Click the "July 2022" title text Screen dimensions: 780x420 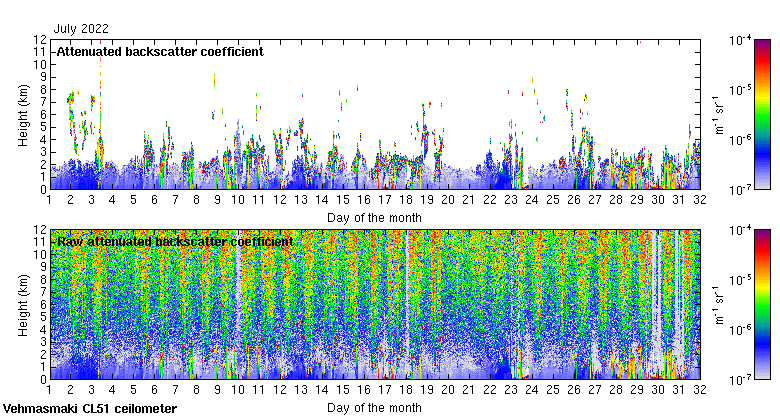click(81, 29)
